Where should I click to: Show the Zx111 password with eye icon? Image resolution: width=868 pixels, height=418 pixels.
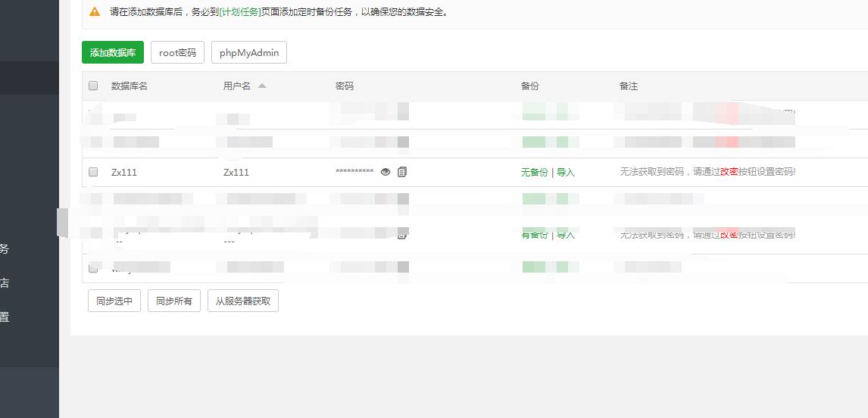386,172
